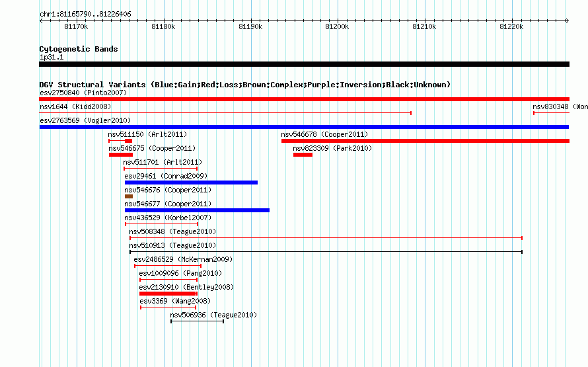Screen dimensions: 588x367
Task: Select the nsv1644 thin red line
Action: 225,113
